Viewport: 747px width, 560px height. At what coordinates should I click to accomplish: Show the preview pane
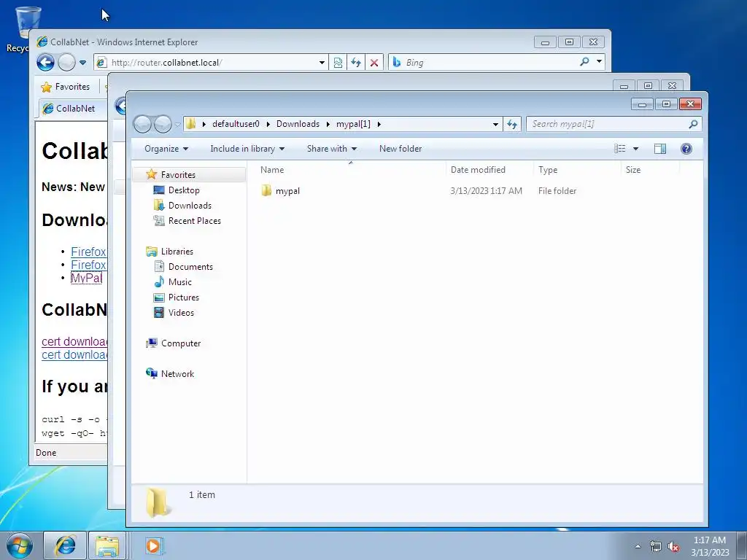pos(660,149)
